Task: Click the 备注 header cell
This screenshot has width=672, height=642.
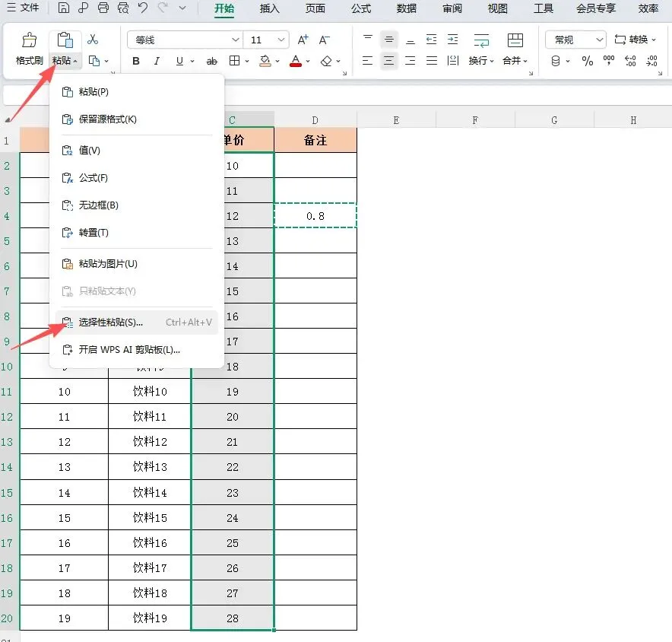Action: (x=315, y=140)
